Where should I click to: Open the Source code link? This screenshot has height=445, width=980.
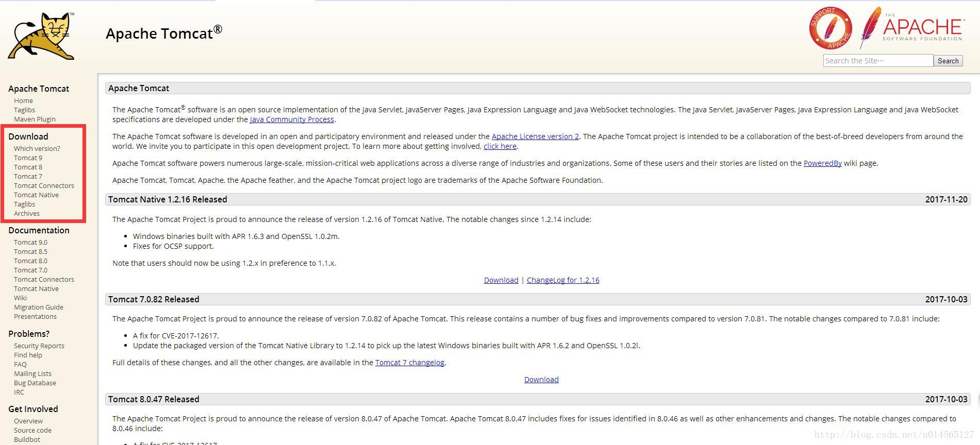(32, 430)
